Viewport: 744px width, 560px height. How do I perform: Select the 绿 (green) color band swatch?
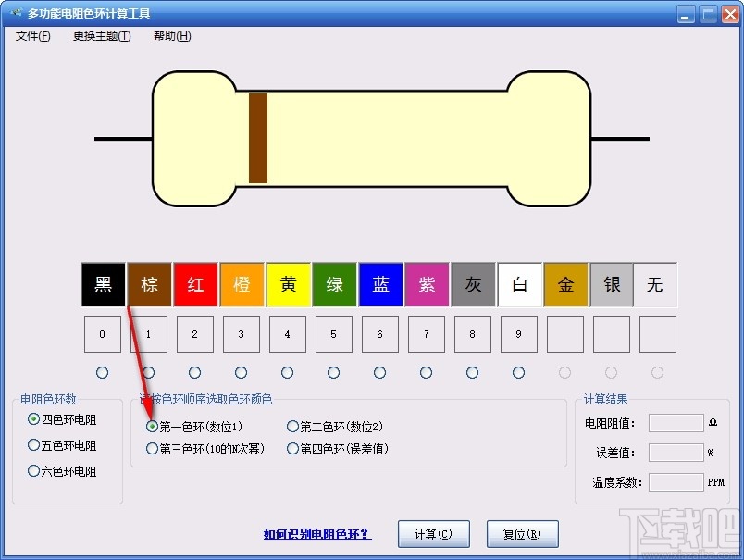(334, 284)
